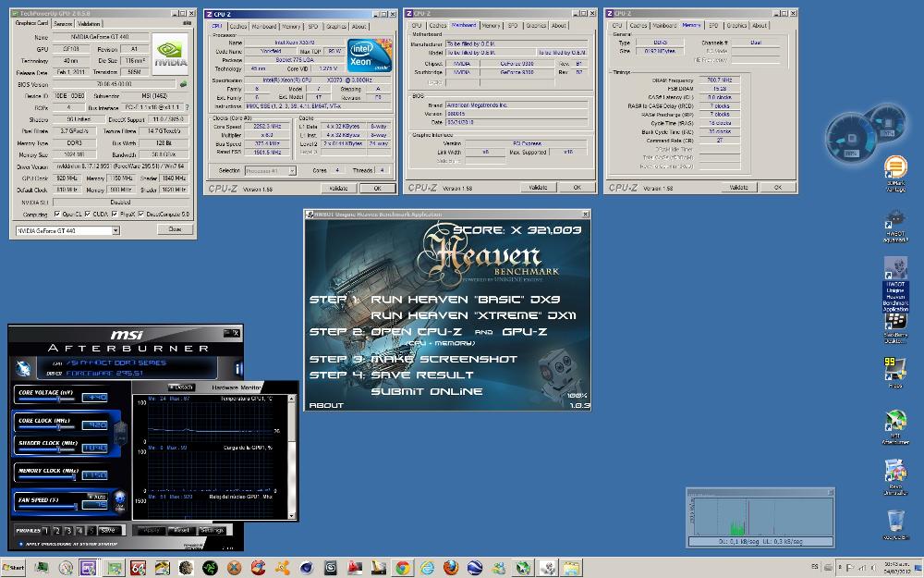The width and height of the screenshot is (924, 578).
Task: Open the Recycle Bin desktop icon
Action: click(x=895, y=524)
